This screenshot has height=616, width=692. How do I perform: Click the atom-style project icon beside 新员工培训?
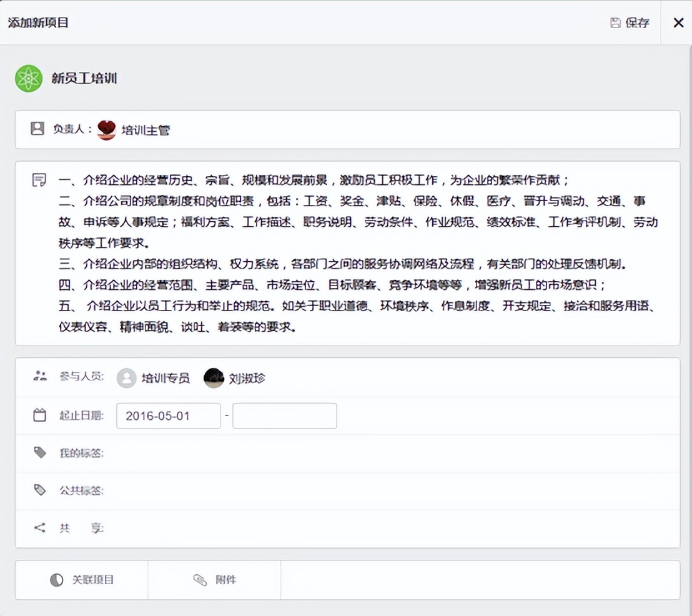pyautogui.click(x=29, y=79)
